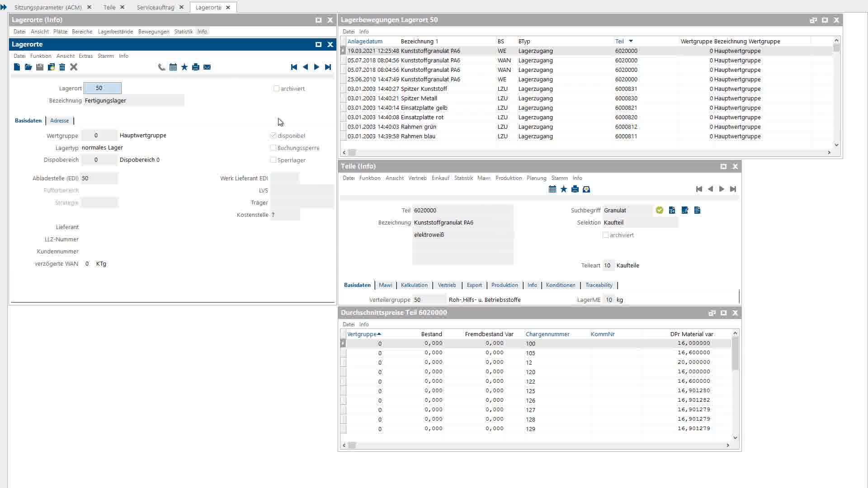Screen dimensions: 868x488
Task: Click the star favorite icon in Lagerorte
Action: [x=184, y=67]
